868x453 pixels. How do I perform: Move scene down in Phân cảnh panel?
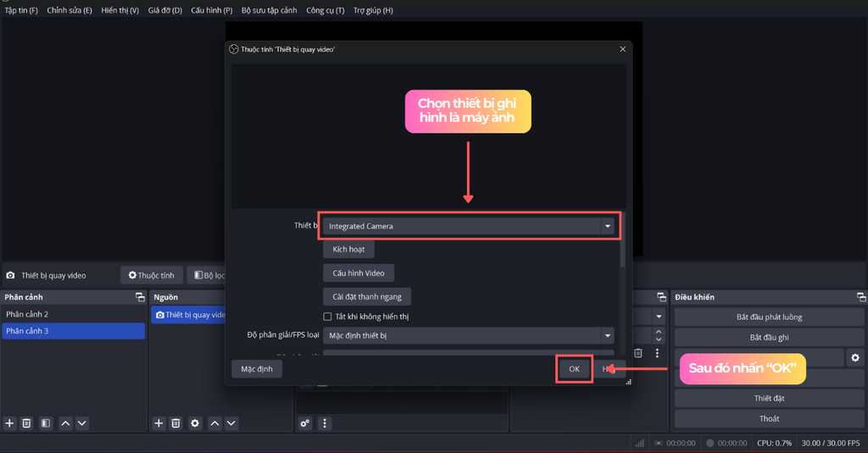tap(82, 423)
